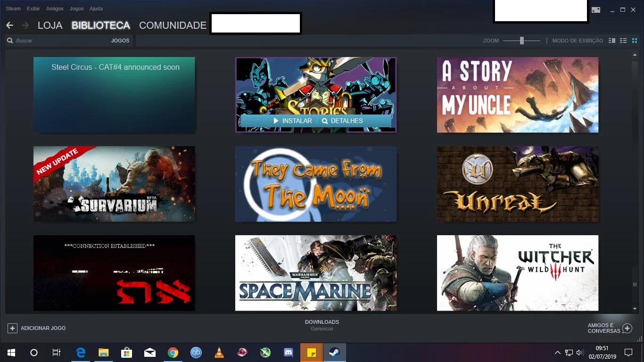Open network icon in system tray

[x=569, y=353]
